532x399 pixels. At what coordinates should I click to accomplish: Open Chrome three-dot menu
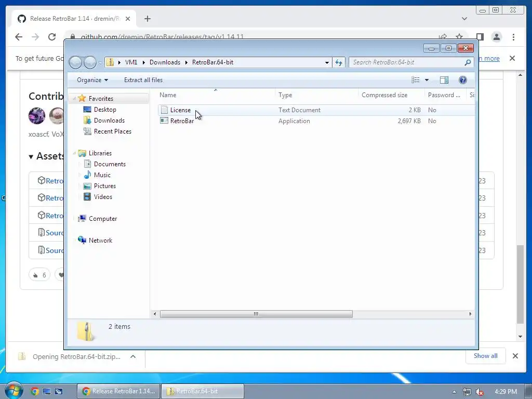513,37
